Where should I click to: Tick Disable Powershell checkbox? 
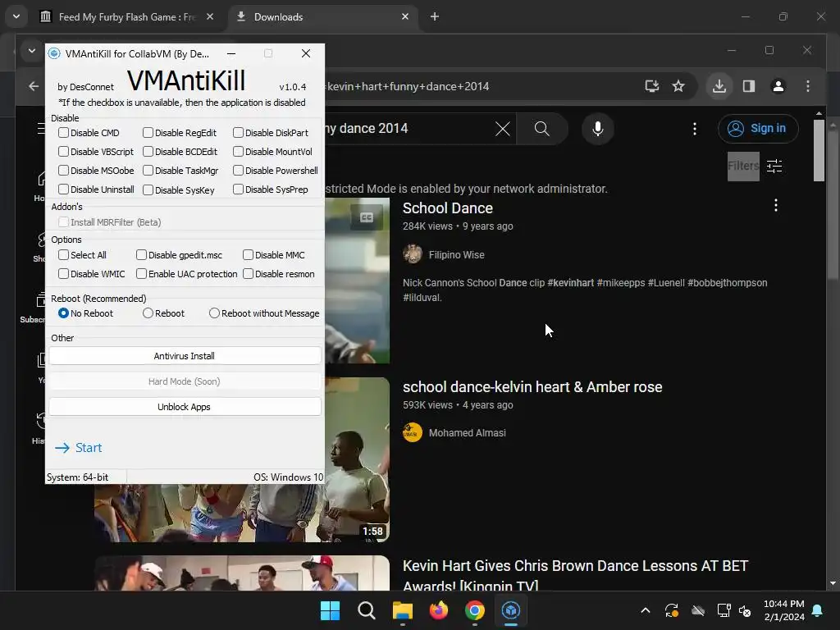tap(238, 171)
